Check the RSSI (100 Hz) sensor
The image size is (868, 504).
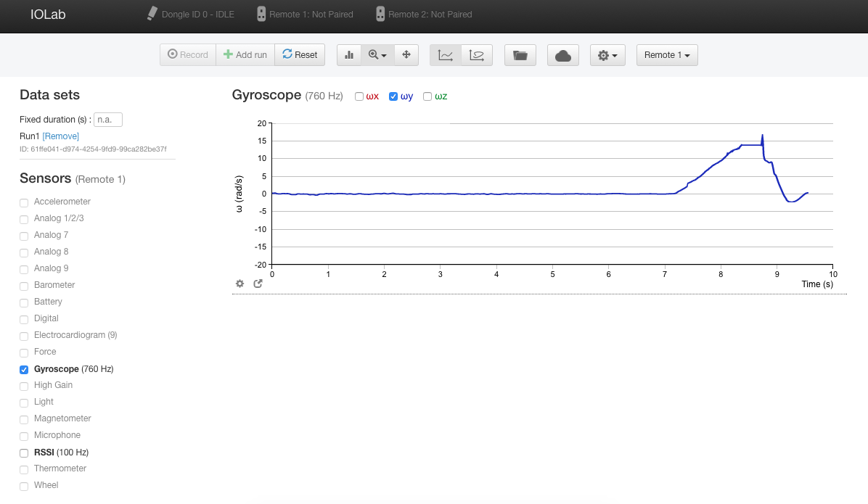pyautogui.click(x=24, y=453)
